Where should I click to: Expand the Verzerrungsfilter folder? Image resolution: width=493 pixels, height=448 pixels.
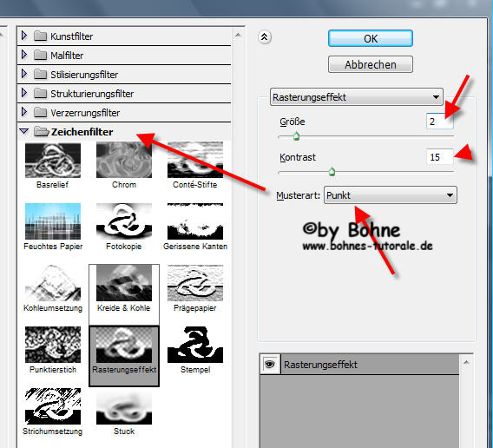coord(24,112)
